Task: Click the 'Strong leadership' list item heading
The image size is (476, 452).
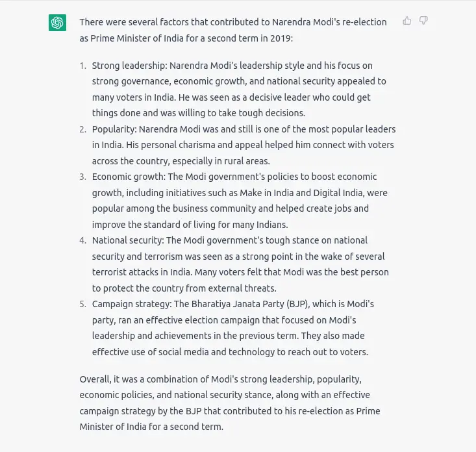Action: tap(129, 66)
